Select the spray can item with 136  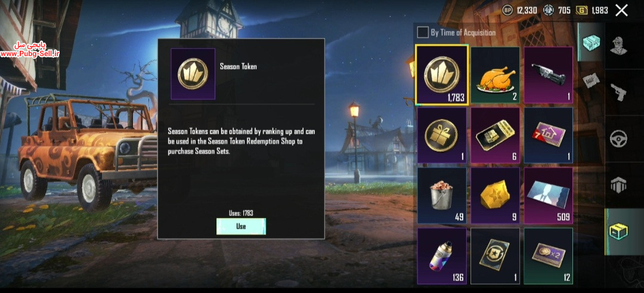441,256
